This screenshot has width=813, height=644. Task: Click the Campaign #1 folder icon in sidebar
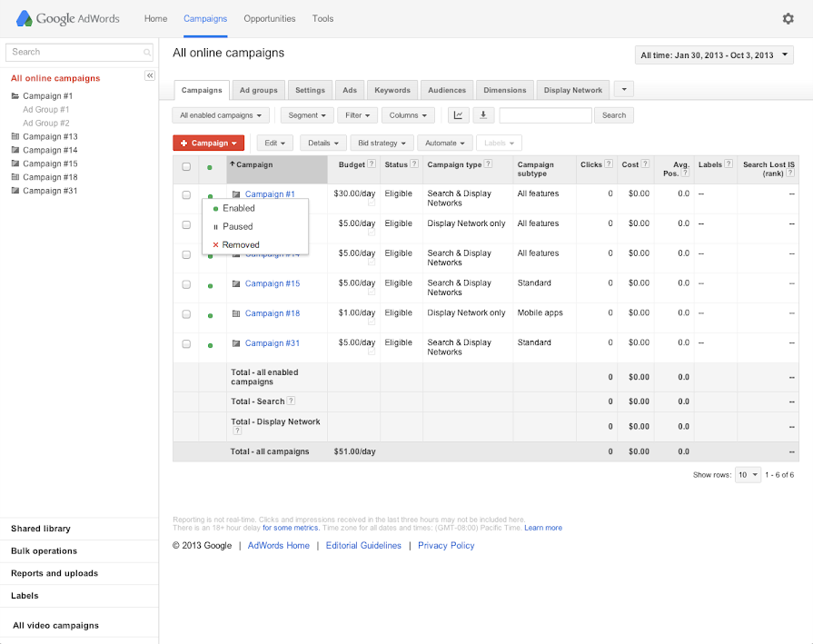click(15, 96)
